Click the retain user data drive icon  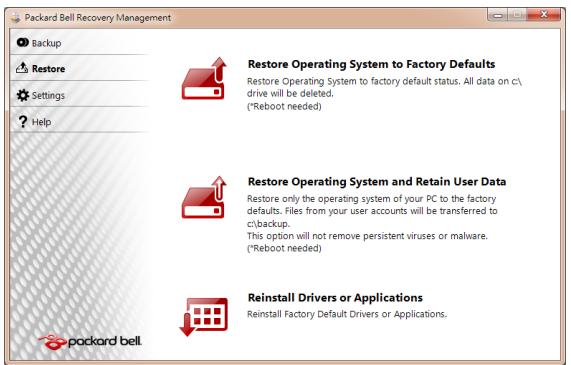coord(204,197)
